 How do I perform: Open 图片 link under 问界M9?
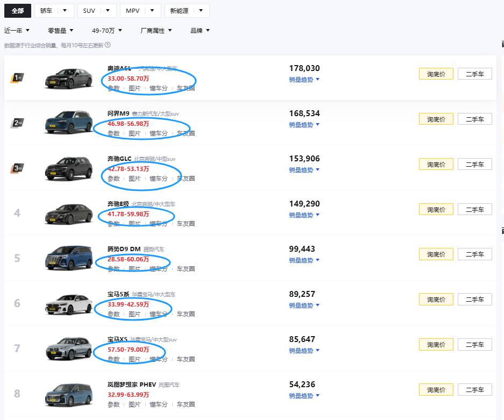pyautogui.click(x=134, y=133)
